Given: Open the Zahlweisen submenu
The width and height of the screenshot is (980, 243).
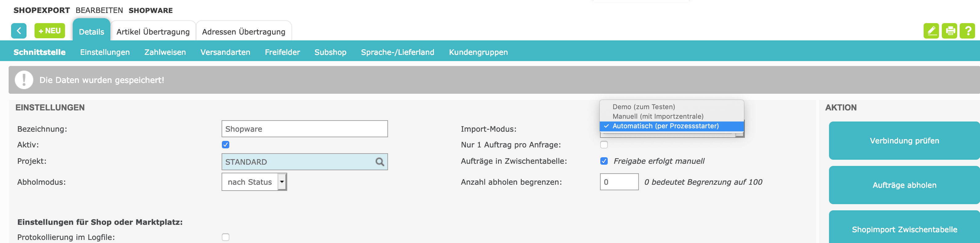Looking at the screenshot, I should (165, 52).
